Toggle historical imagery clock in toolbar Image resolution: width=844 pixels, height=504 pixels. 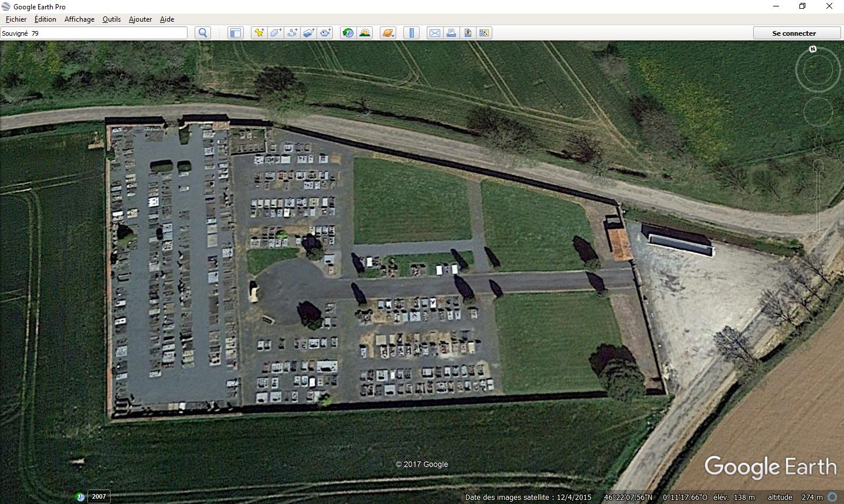348,33
